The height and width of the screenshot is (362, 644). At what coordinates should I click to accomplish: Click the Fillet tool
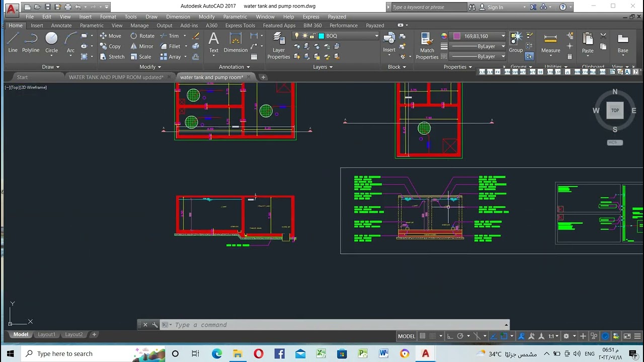170,46
